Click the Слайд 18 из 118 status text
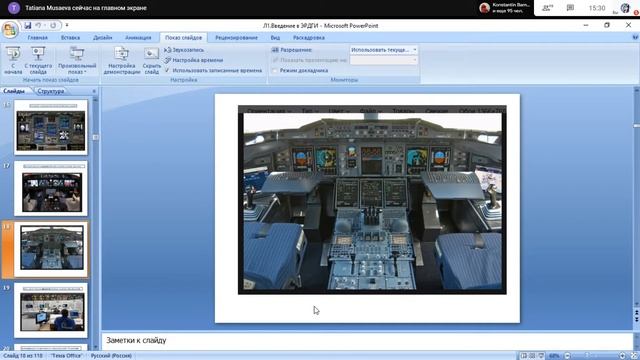This screenshot has width=640, height=360. coord(22,356)
